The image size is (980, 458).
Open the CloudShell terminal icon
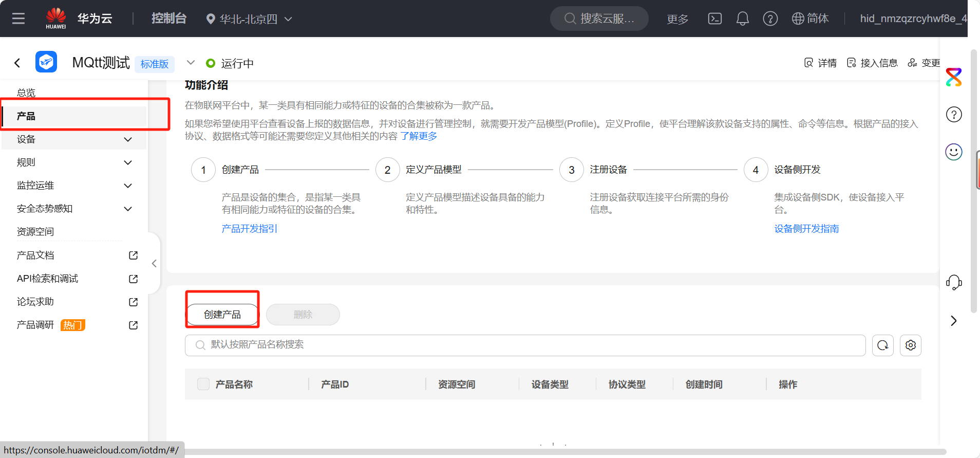point(714,19)
